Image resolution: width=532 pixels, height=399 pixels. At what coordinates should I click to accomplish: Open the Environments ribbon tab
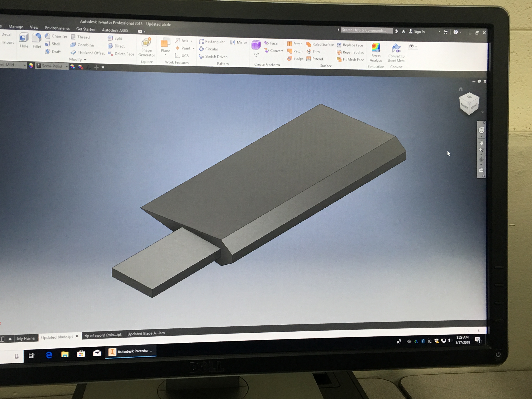(x=57, y=28)
